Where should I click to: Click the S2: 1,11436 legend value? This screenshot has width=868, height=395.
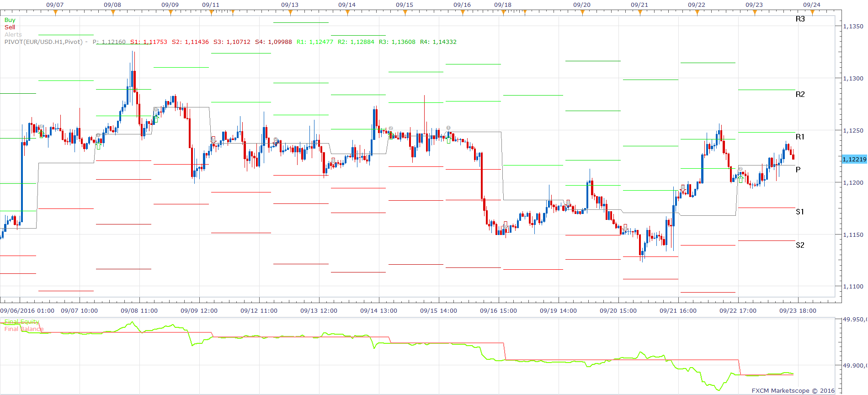point(190,42)
